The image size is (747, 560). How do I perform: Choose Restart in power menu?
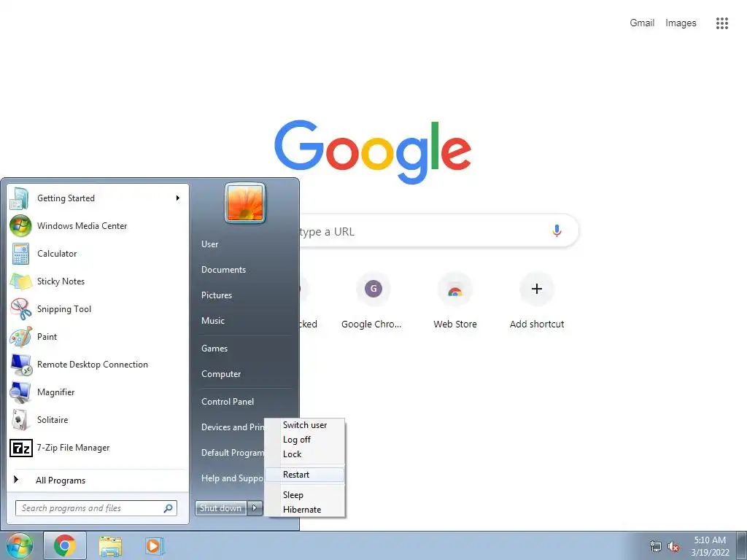(x=305, y=474)
